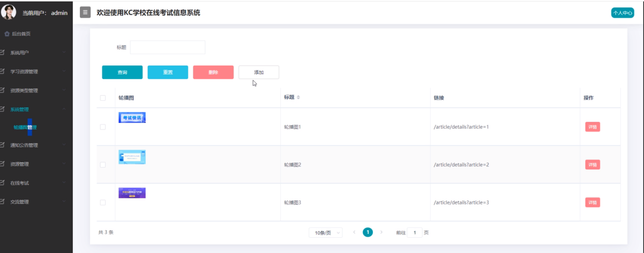The width and height of the screenshot is (644, 253).
Task: Open the 10条/页 page size dropdown
Action: (325, 233)
